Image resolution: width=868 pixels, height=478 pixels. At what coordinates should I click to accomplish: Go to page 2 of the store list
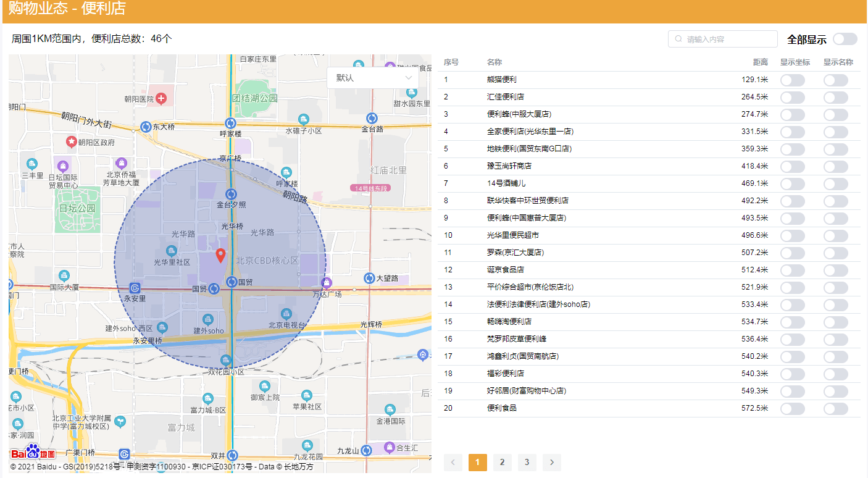tap(503, 462)
